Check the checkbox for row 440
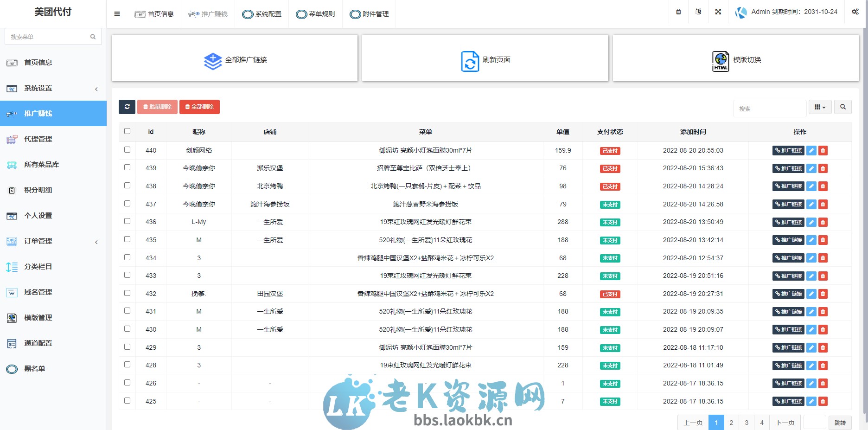The image size is (868, 430). pos(127,149)
